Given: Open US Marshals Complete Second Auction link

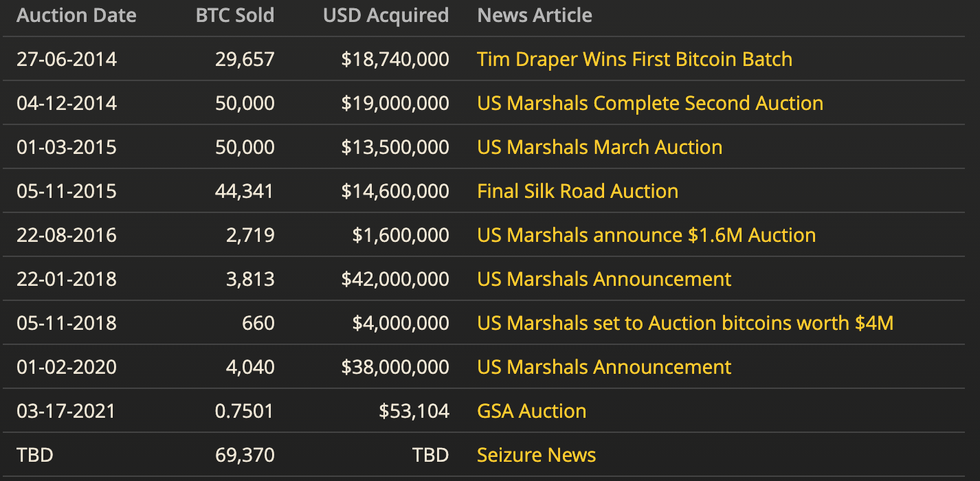Looking at the screenshot, I should [x=650, y=103].
